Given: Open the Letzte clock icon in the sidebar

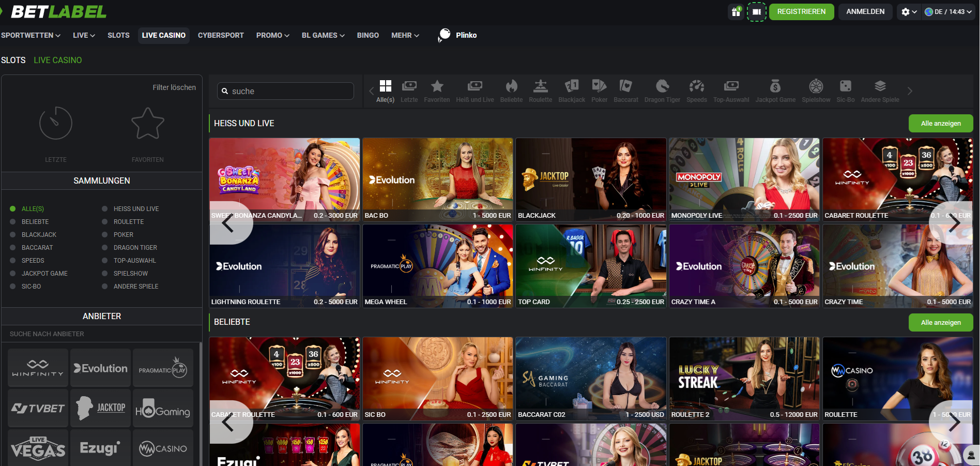Looking at the screenshot, I should click(56, 124).
